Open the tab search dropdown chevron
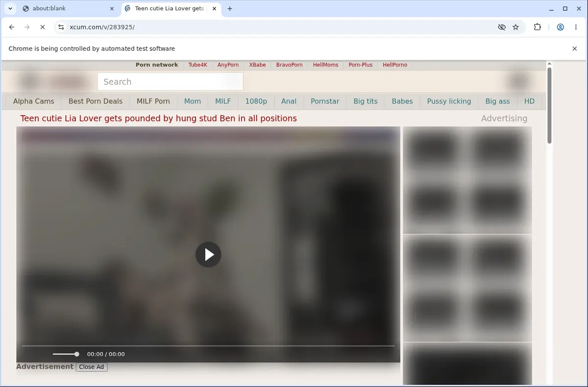Viewport: 588px width, 387px height. [x=10, y=8]
